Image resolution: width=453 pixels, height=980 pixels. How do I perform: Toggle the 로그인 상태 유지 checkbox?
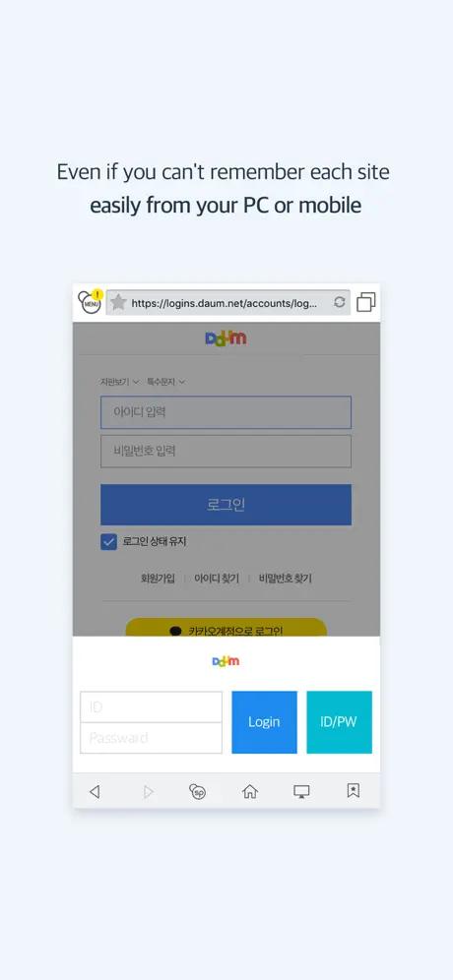click(109, 542)
